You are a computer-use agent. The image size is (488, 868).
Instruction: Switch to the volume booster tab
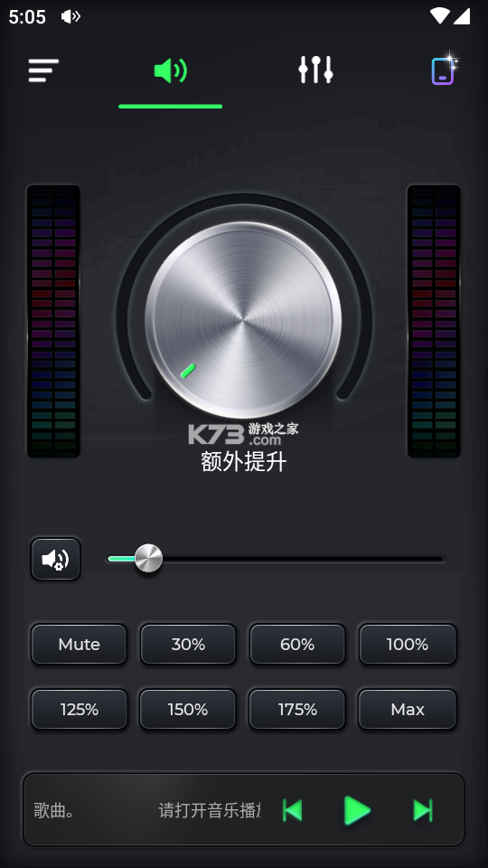[171, 71]
